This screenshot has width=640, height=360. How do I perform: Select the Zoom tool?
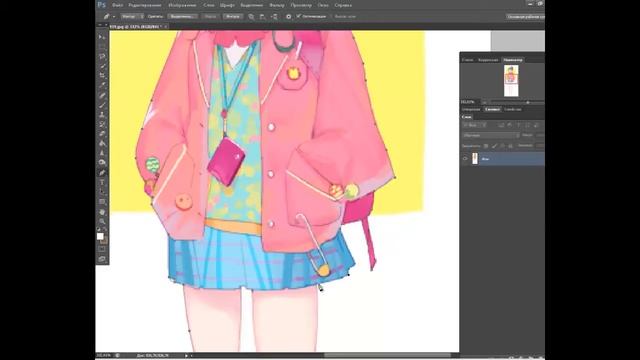102,221
